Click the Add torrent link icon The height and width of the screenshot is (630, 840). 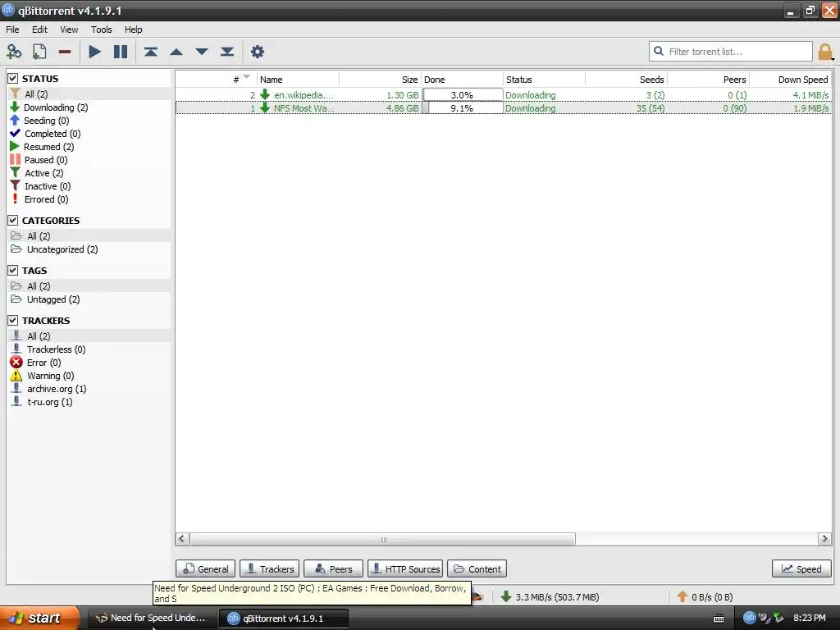click(x=14, y=52)
